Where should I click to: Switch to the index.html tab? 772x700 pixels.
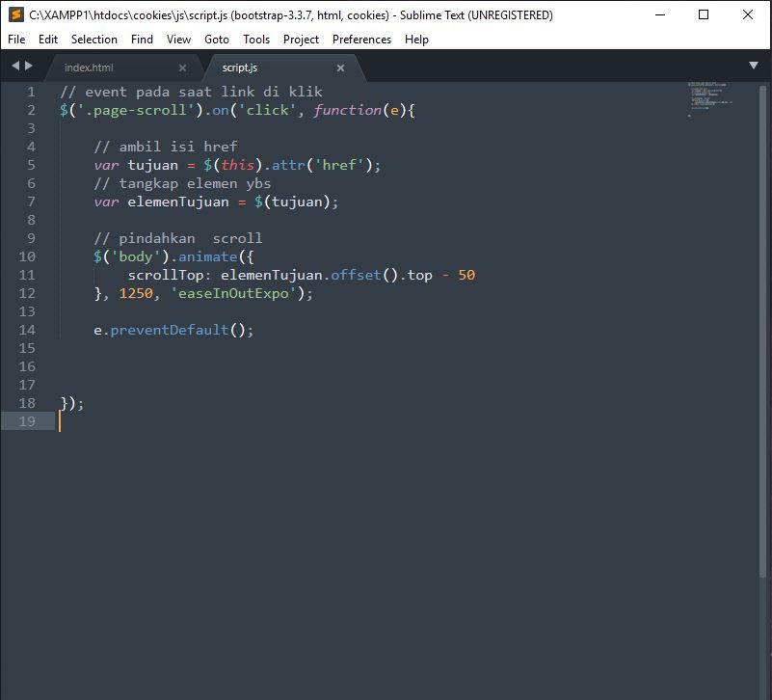(x=89, y=68)
